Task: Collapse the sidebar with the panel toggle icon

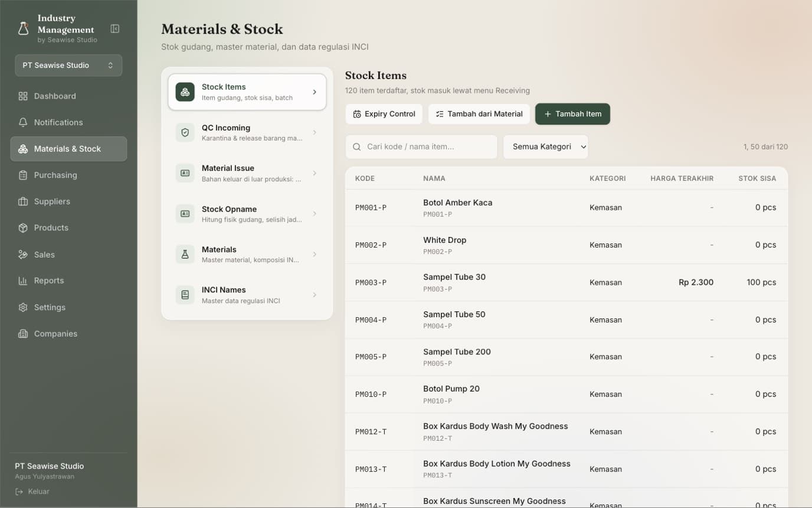Action: point(115,28)
